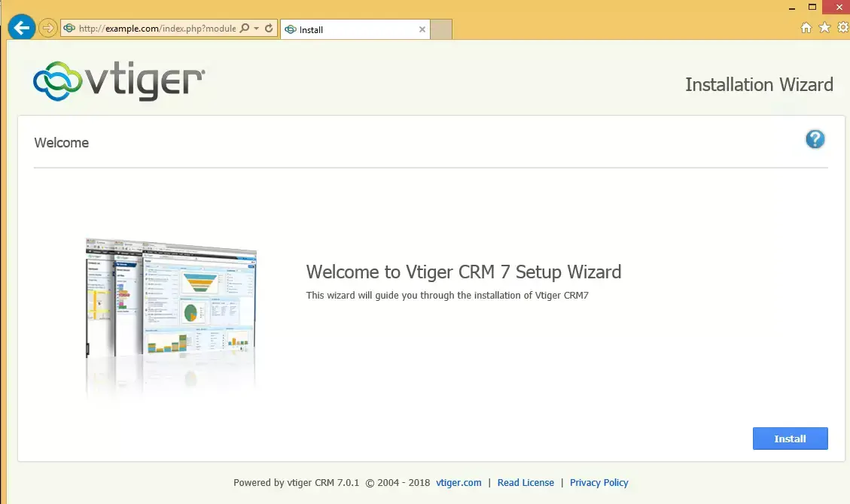
Task: Click the Install button
Action: pyautogui.click(x=790, y=439)
